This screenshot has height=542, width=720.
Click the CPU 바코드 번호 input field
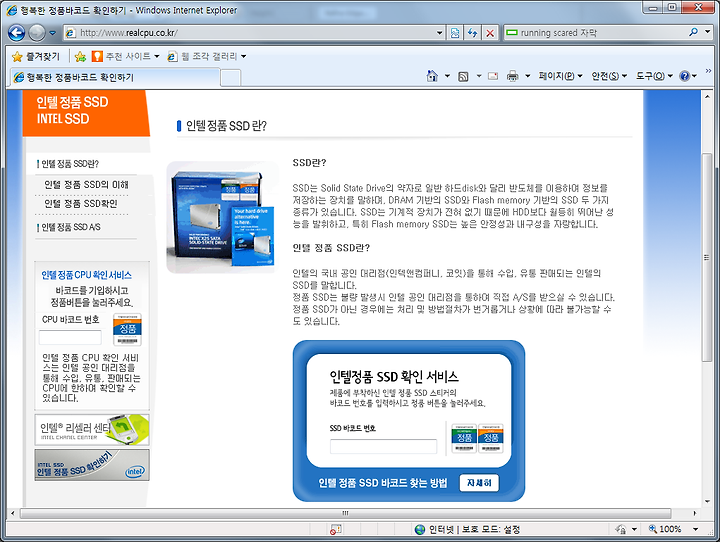pyautogui.click(x=70, y=337)
